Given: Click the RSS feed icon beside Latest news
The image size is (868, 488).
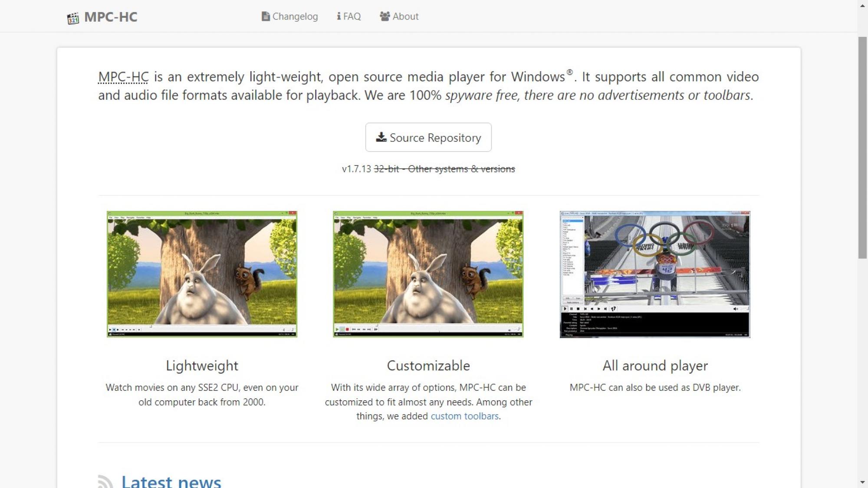Looking at the screenshot, I should tap(105, 481).
